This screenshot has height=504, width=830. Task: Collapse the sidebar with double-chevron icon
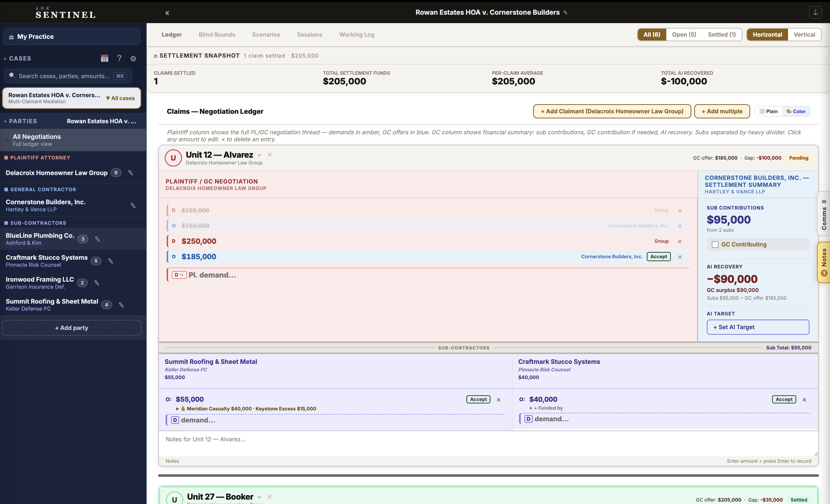click(x=167, y=13)
